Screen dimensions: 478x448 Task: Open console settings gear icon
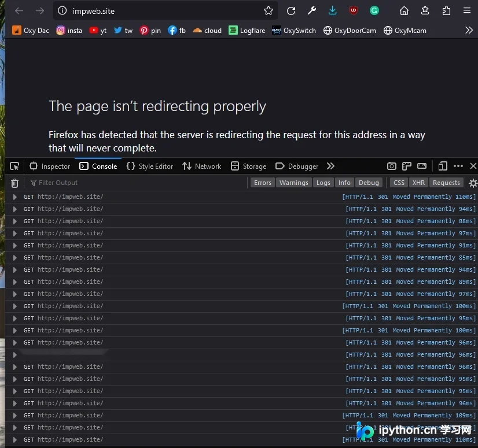473,183
